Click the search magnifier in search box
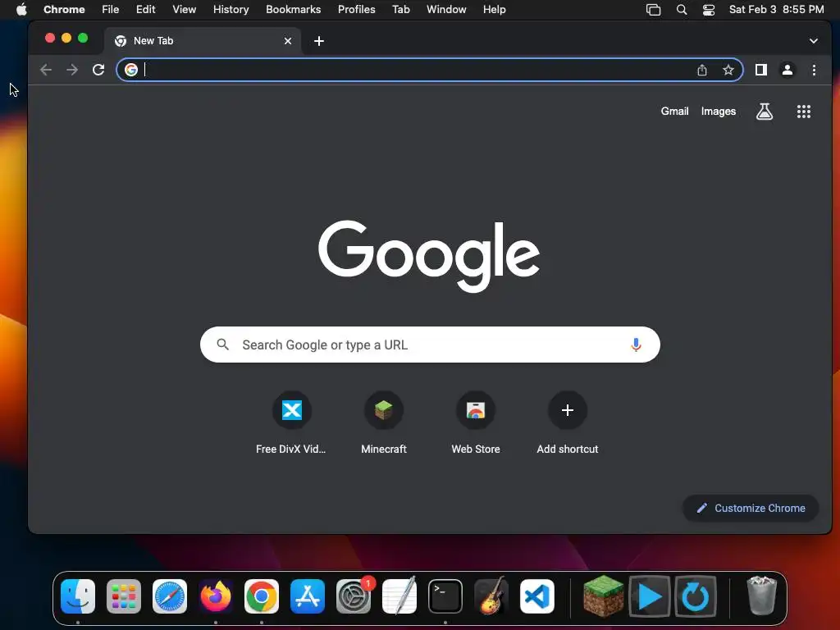840x630 pixels. 223,345
